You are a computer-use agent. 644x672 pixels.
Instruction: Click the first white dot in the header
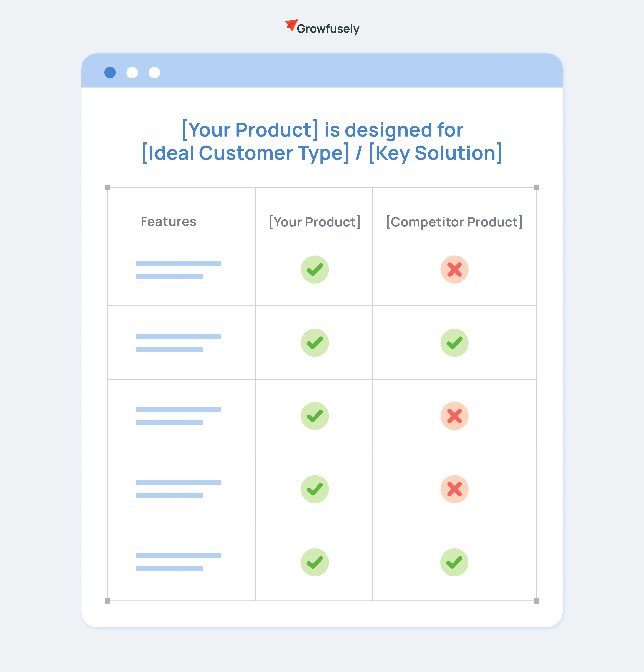tap(132, 73)
